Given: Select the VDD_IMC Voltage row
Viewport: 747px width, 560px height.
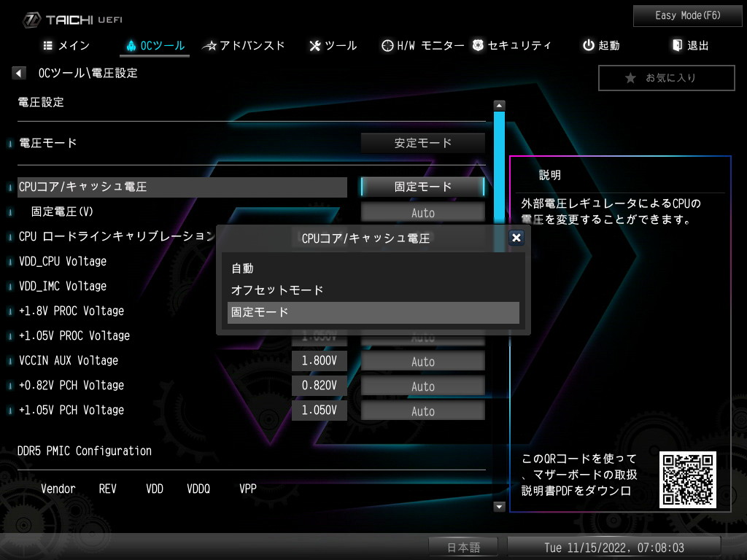Looking at the screenshot, I should [x=63, y=286].
